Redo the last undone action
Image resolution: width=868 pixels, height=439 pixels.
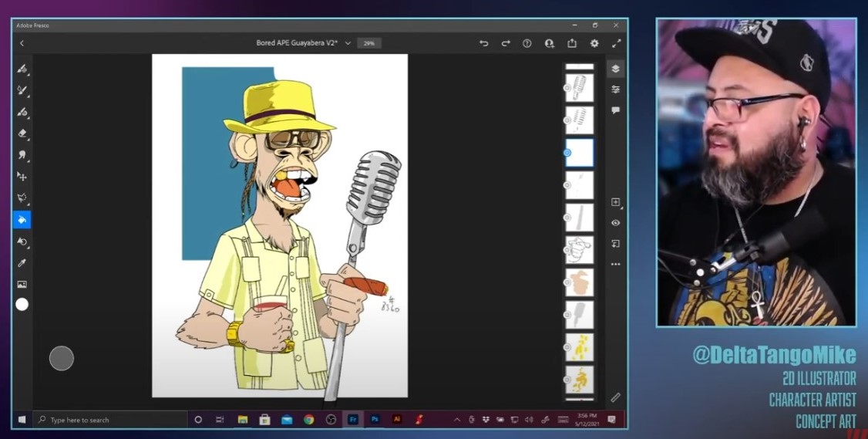coord(506,43)
